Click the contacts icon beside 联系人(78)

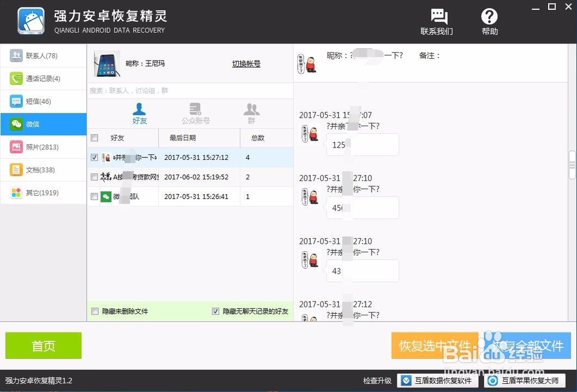(x=16, y=55)
